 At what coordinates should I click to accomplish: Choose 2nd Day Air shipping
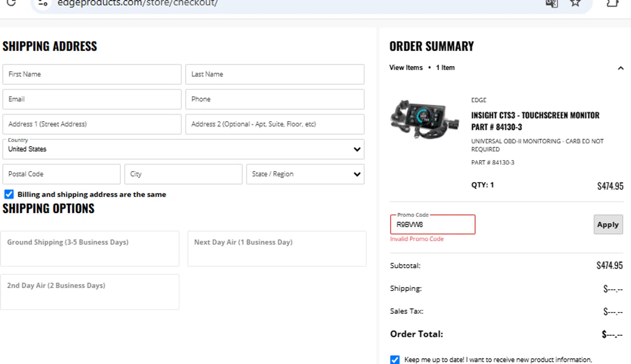(x=90, y=292)
